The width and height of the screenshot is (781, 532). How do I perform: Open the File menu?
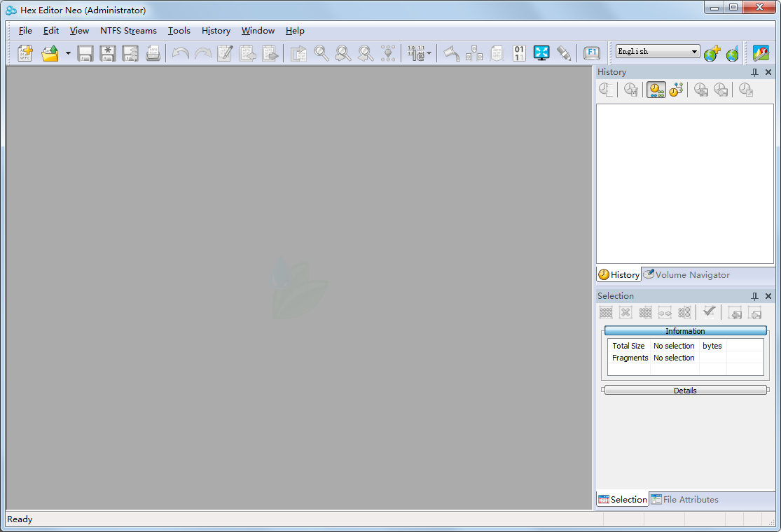[x=25, y=30]
